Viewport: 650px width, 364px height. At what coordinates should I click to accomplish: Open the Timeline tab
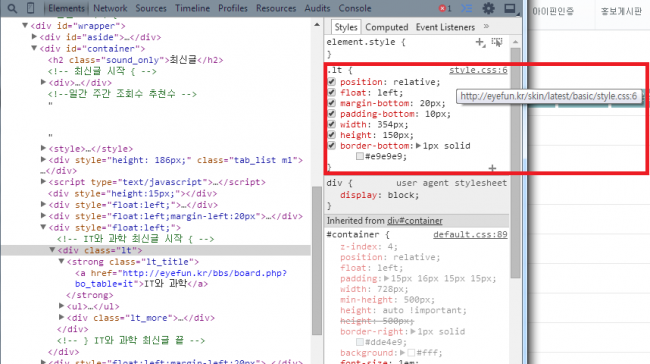[x=192, y=8]
